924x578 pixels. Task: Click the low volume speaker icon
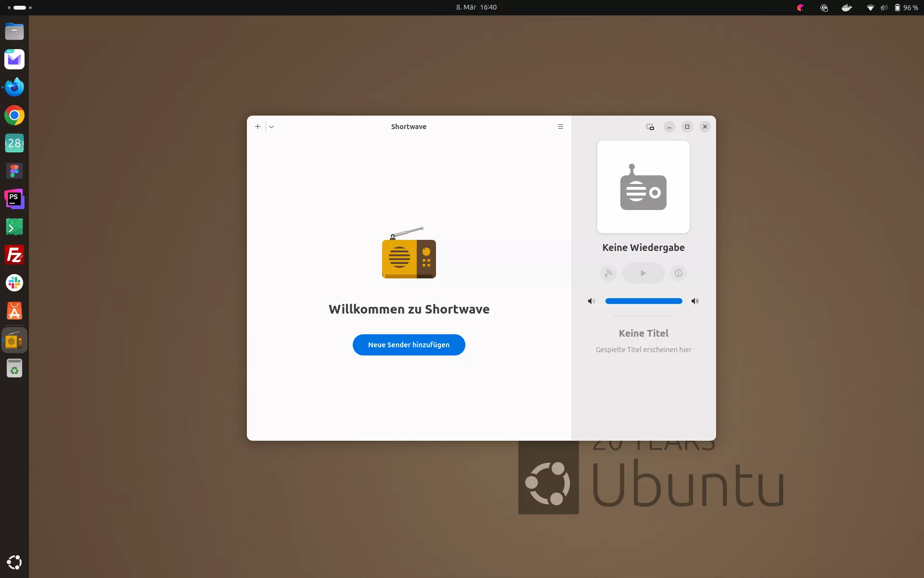[x=591, y=301]
